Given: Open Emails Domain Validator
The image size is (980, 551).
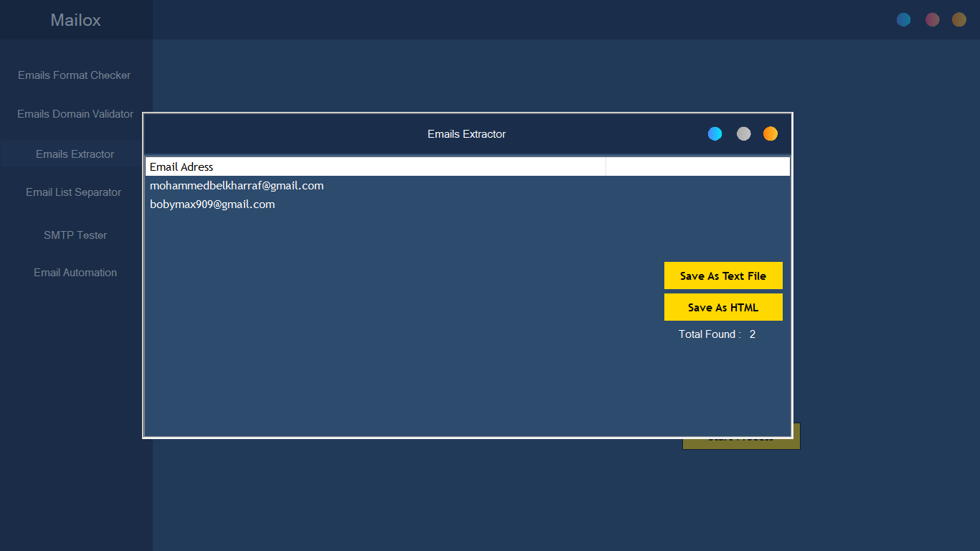Looking at the screenshot, I should tap(75, 113).
